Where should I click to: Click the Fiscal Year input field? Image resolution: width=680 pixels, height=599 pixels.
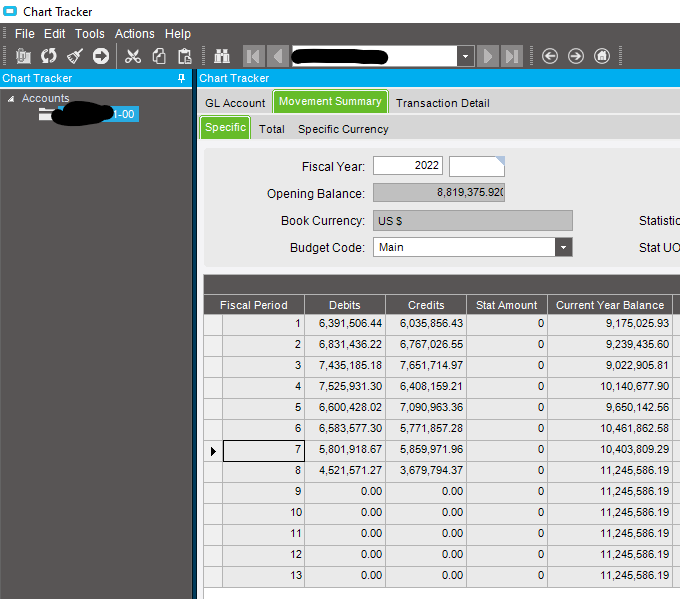coord(408,166)
